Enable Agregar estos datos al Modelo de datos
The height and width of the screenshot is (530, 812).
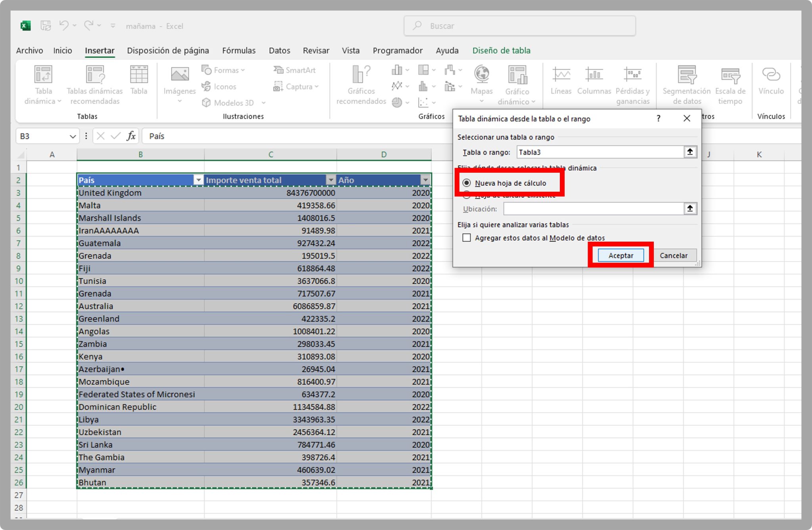tap(467, 238)
